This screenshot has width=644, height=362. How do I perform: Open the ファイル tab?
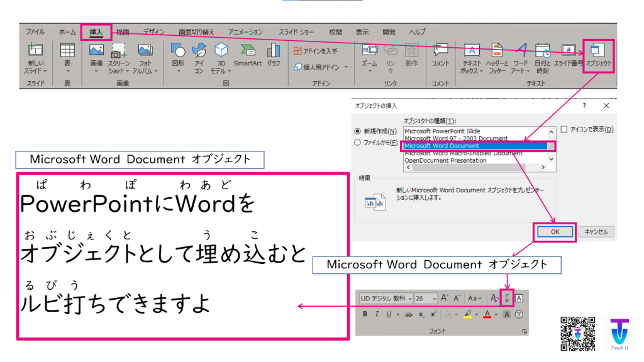pos(35,31)
